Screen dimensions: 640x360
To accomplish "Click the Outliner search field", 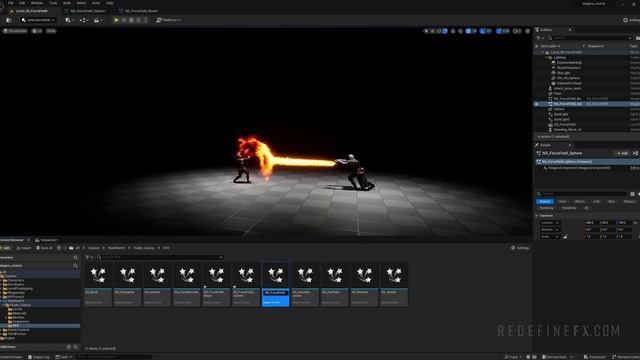I will click(x=590, y=38).
